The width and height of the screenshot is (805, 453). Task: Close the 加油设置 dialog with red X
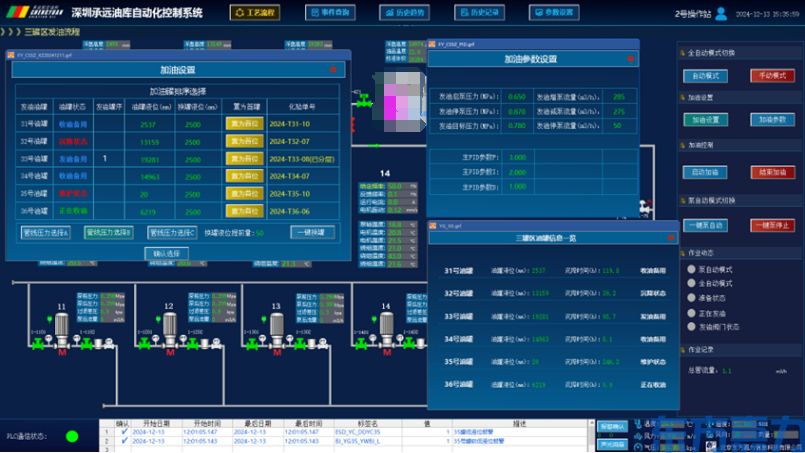334,69
